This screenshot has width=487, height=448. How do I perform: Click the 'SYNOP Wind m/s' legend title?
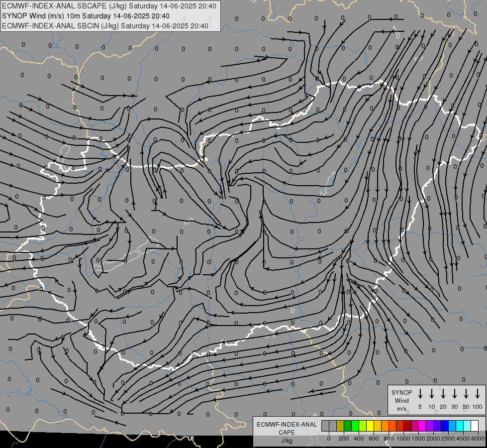pyautogui.click(x=401, y=400)
